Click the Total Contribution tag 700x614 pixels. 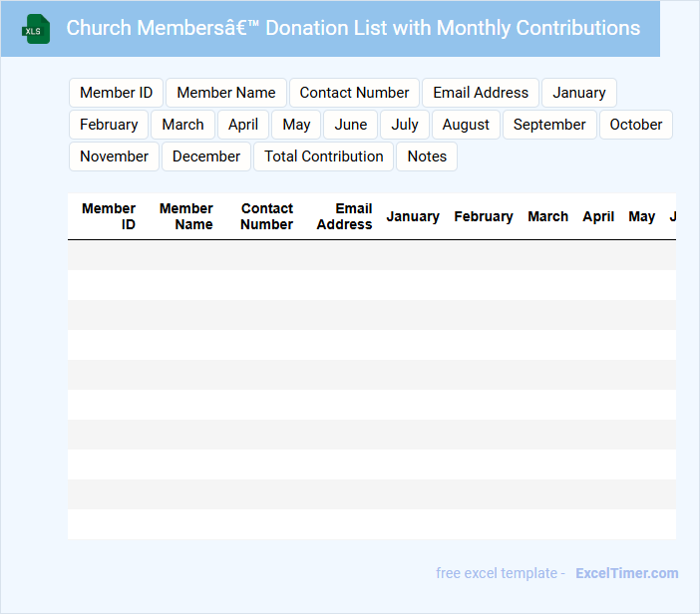pyautogui.click(x=324, y=156)
